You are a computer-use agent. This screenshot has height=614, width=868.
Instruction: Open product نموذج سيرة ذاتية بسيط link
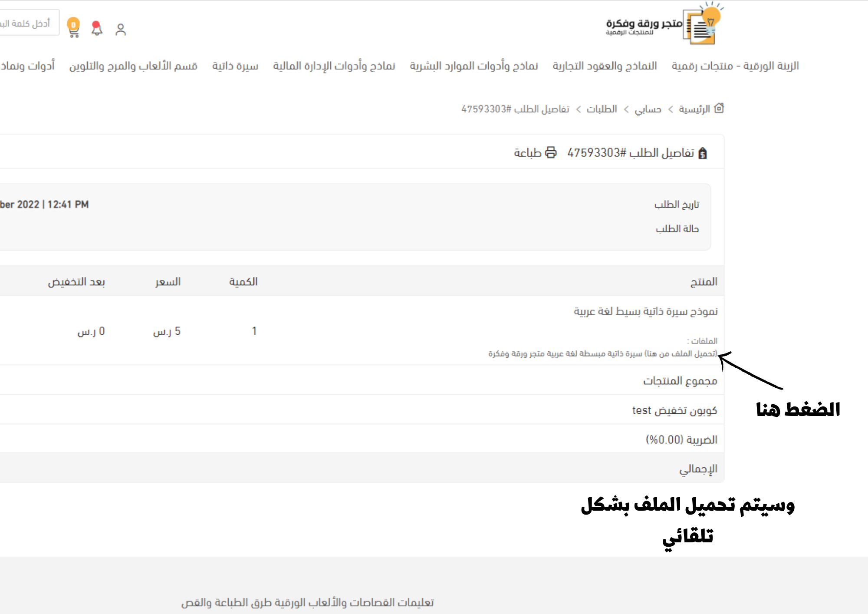(x=645, y=311)
